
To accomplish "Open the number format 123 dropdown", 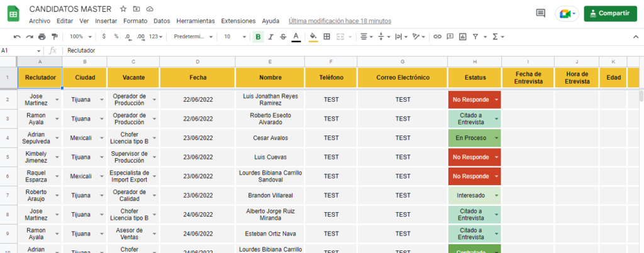I will click(156, 37).
